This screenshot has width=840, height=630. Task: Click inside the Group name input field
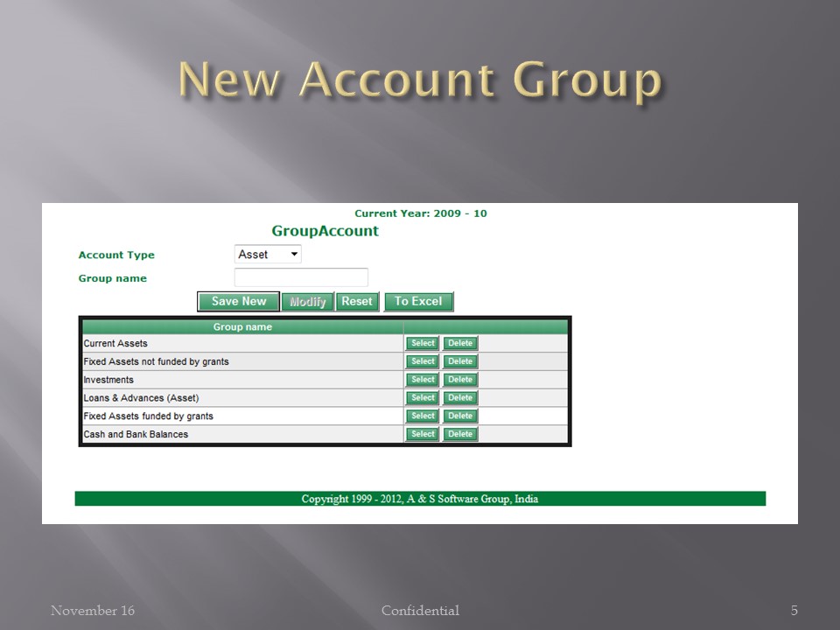coord(301,276)
